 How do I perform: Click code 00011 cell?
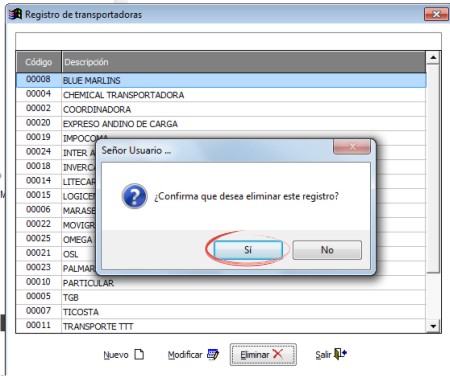[39, 325]
